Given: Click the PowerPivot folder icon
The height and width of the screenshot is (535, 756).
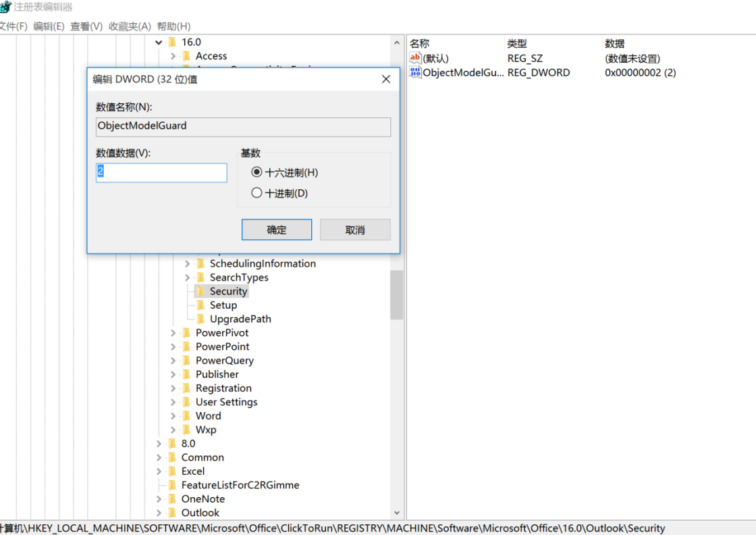Looking at the screenshot, I should (x=186, y=333).
